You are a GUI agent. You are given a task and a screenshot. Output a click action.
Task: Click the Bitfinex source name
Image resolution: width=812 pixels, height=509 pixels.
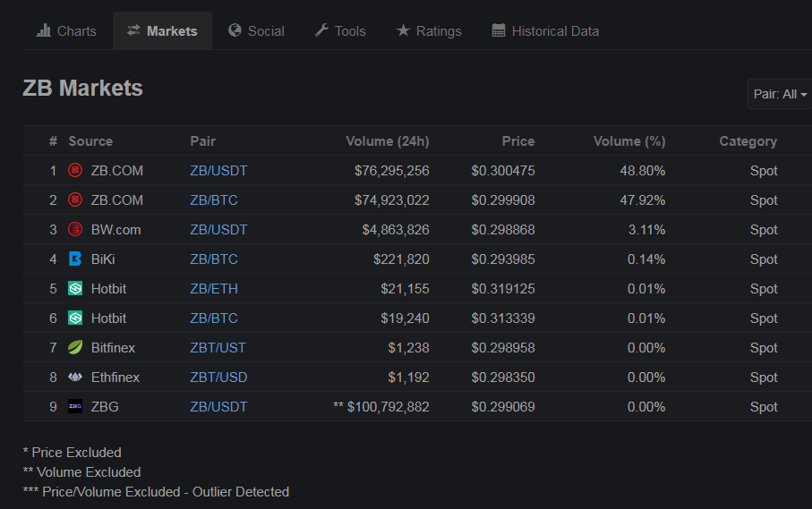[x=113, y=348]
